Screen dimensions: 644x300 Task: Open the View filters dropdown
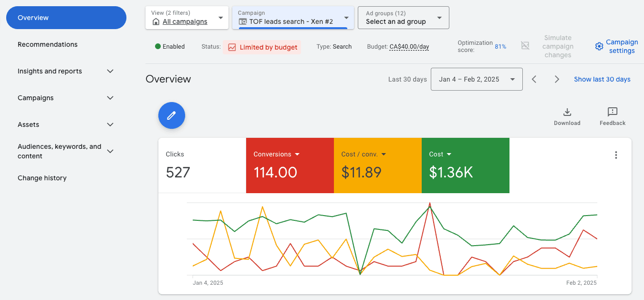(x=186, y=18)
